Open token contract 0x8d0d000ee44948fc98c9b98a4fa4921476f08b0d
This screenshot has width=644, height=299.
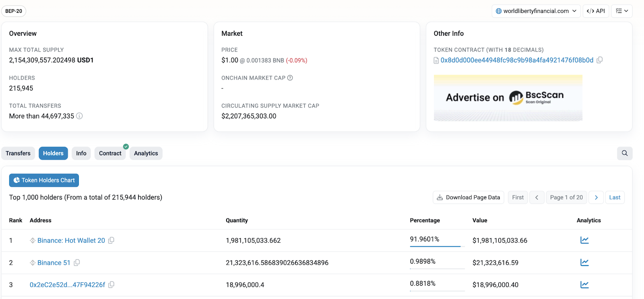517,60
